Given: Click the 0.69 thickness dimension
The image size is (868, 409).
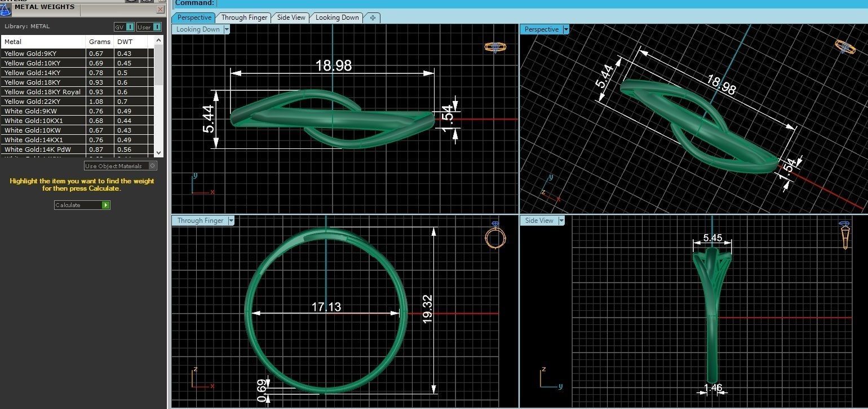Looking at the screenshot, I should click(262, 391).
